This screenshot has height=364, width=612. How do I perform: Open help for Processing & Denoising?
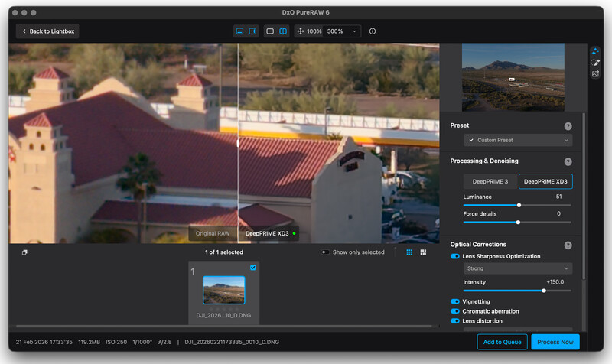(x=568, y=161)
